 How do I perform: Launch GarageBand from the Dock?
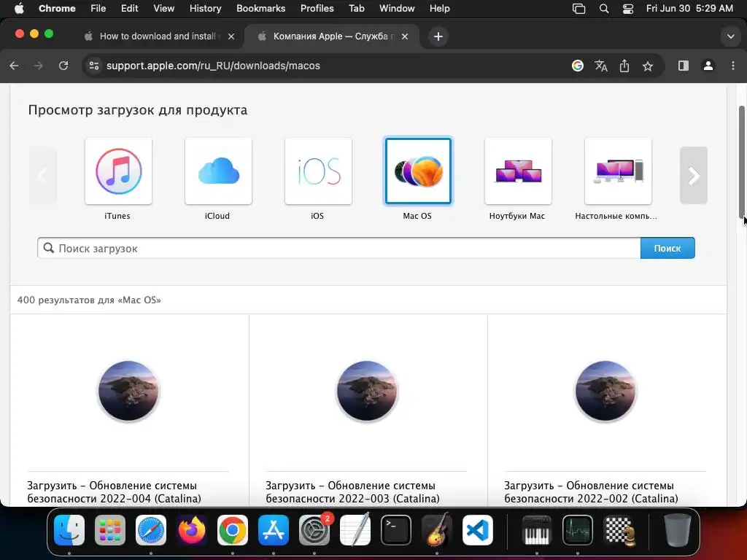pos(437,530)
